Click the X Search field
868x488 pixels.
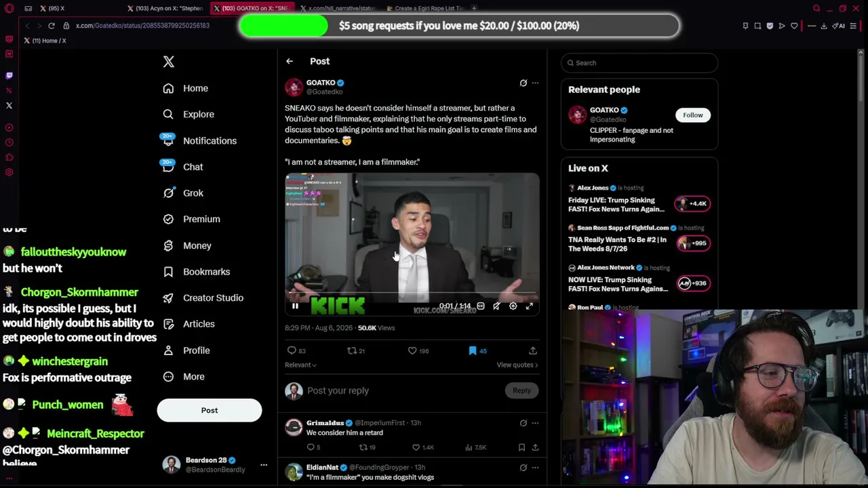coord(639,63)
